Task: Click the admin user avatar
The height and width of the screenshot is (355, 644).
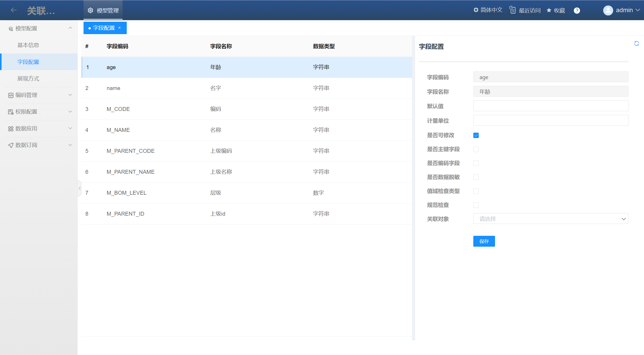Action: (x=608, y=10)
